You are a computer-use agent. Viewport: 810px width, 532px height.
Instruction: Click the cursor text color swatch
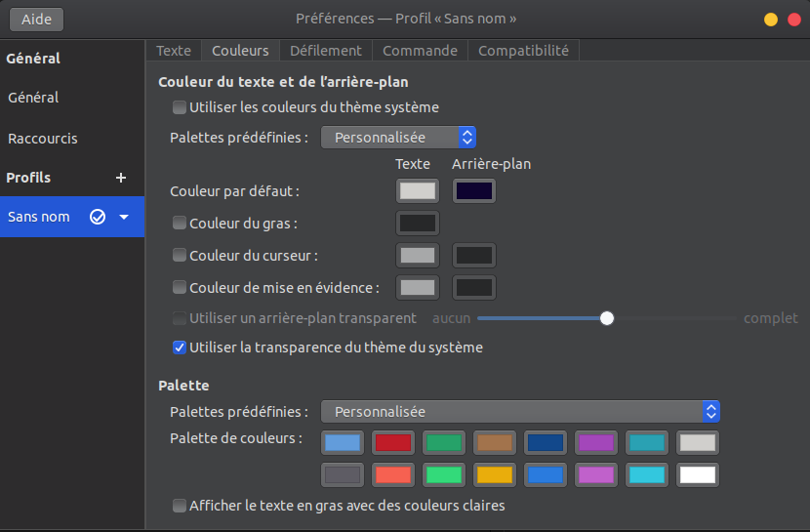click(x=418, y=255)
